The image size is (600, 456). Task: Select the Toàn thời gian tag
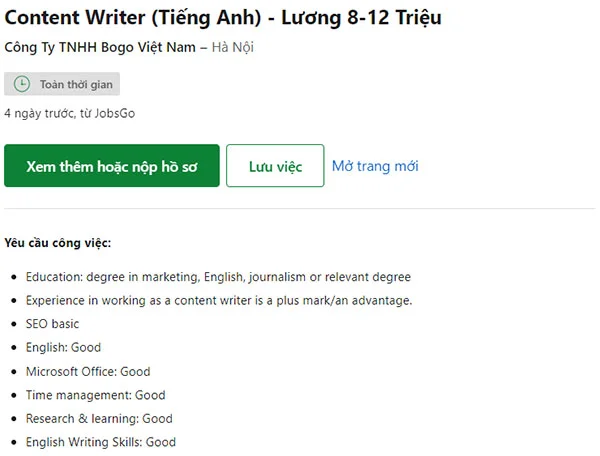[x=62, y=84]
